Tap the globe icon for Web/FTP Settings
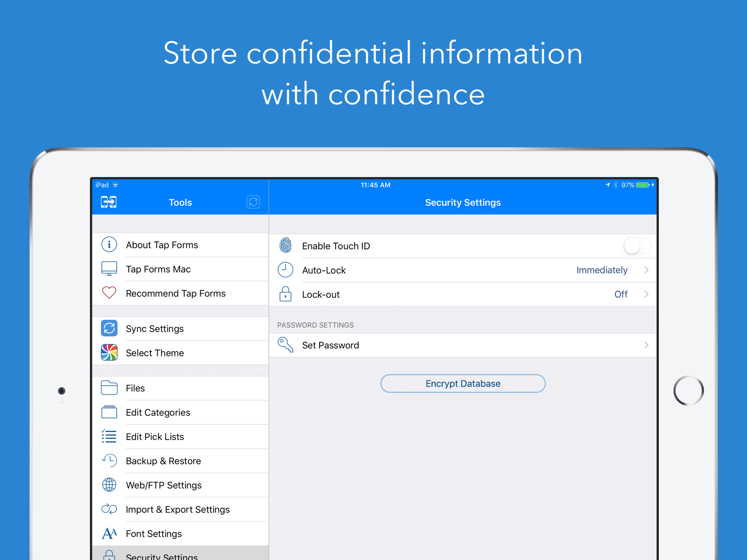The height and width of the screenshot is (560, 747). [x=109, y=485]
